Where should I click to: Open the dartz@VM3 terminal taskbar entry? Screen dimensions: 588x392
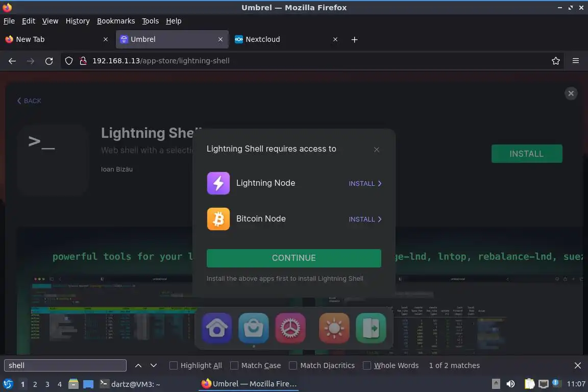point(130,384)
